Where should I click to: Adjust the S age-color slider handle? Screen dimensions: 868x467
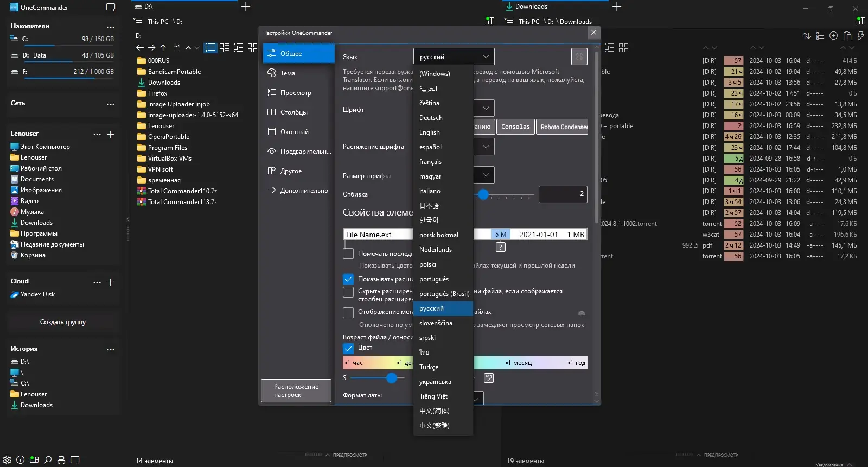click(x=392, y=378)
